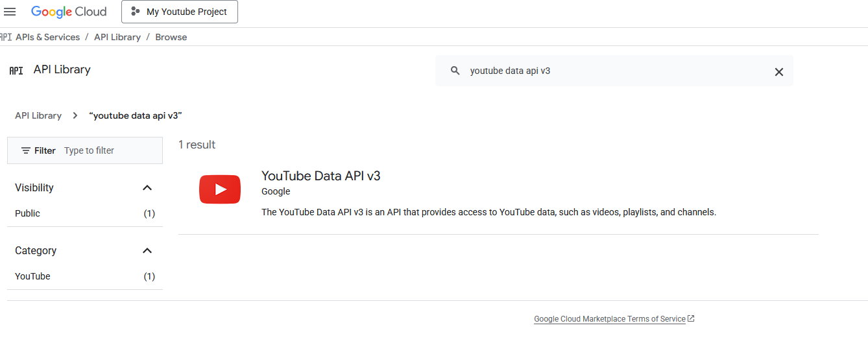This screenshot has height=356, width=868.
Task: Click the Browse breadcrumb item
Action: click(x=171, y=37)
